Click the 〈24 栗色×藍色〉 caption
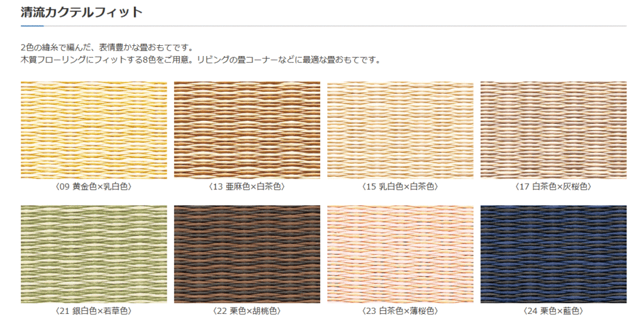This screenshot has width=644, height=319. click(553, 311)
